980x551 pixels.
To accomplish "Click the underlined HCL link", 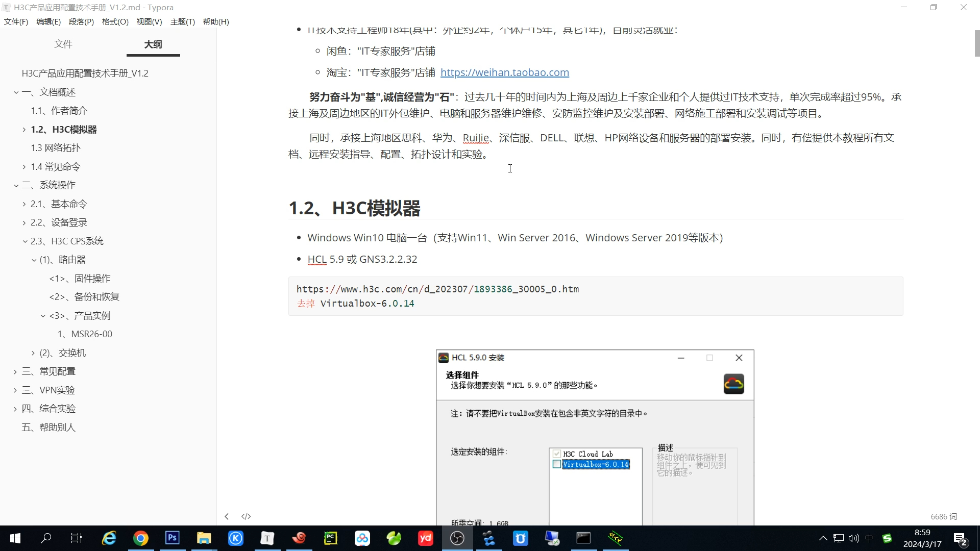I will [x=316, y=259].
